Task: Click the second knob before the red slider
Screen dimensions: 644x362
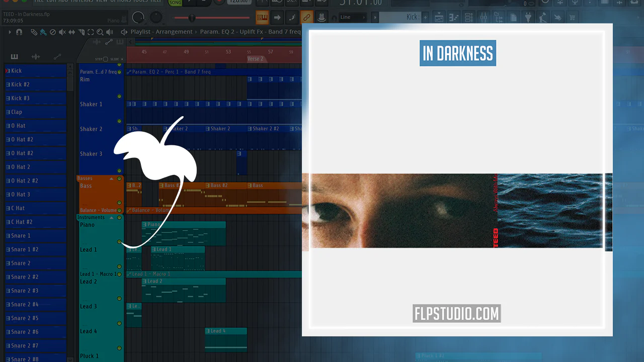Action: click(x=156, y=18)
